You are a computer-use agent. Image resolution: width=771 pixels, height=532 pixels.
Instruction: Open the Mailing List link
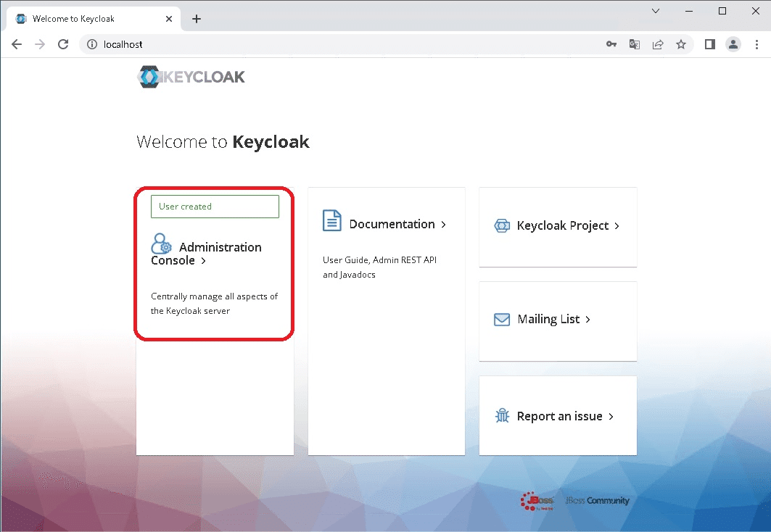pyautogui.click(x=543, y=320)
